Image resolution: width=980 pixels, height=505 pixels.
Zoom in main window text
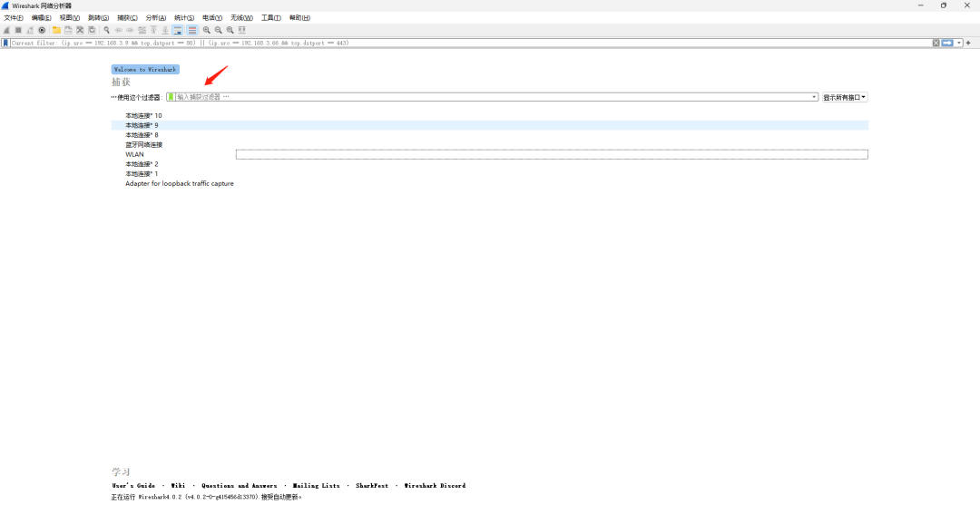(x=206, y=30)
